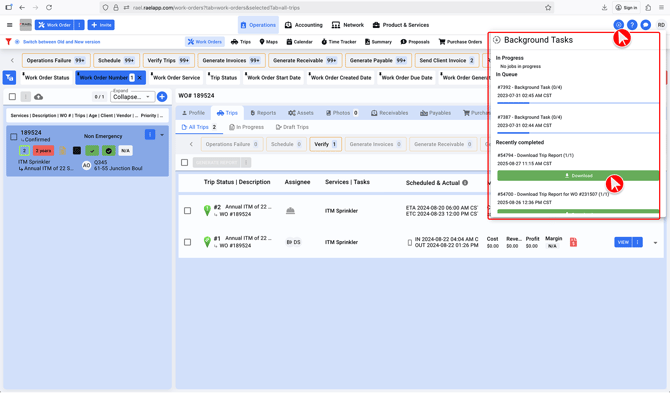670x393 pixels.
Task: Click the red 2 years age badge
Action: (x=43, y=150)
